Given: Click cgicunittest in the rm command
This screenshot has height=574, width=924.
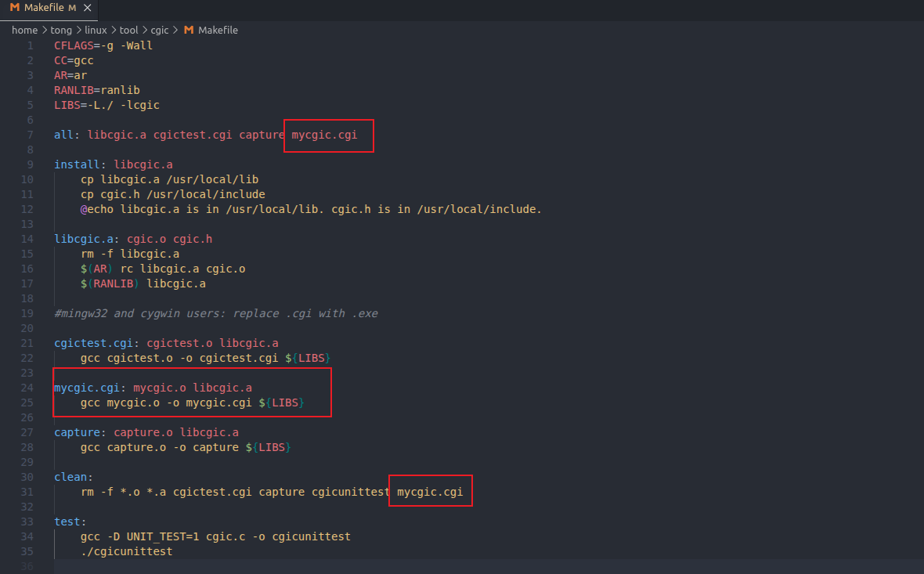Looking at the screenshot, I should point(351,492).
